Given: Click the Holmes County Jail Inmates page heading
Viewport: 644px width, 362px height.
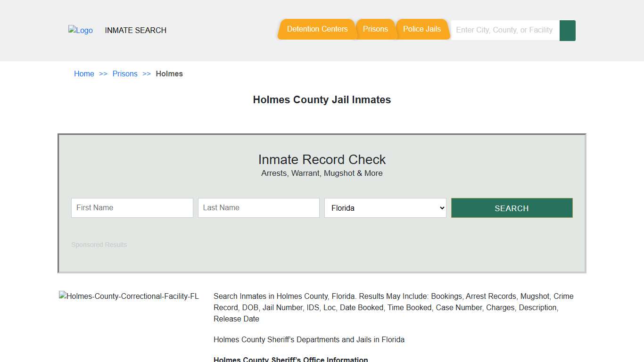Looking at the screenshot, I should tap(322, 99).
